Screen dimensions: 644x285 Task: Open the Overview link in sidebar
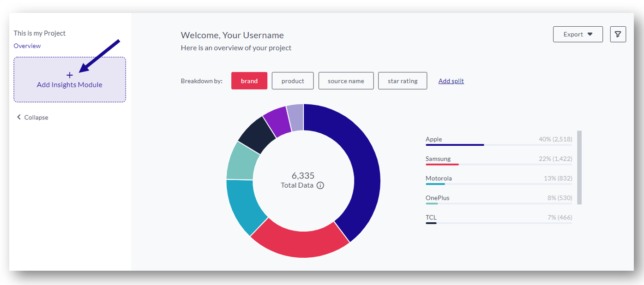(27, 46)
